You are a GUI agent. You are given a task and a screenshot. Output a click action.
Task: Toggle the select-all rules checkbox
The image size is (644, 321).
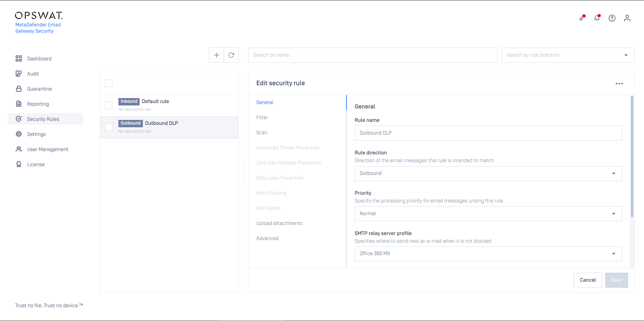point(109,83)
